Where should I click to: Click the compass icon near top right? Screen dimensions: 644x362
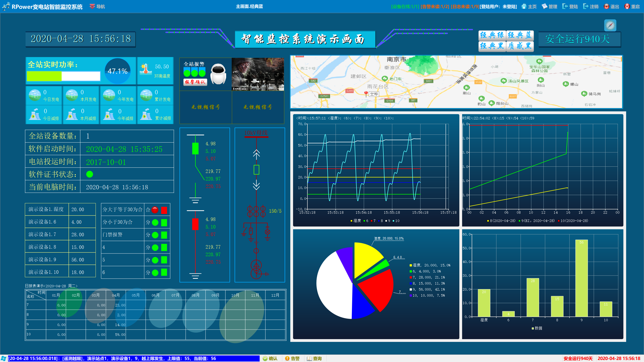click(610, 25)
